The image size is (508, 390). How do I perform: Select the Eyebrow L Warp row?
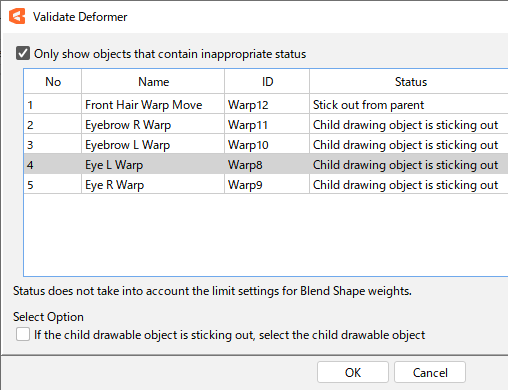(x=266, y=145)
